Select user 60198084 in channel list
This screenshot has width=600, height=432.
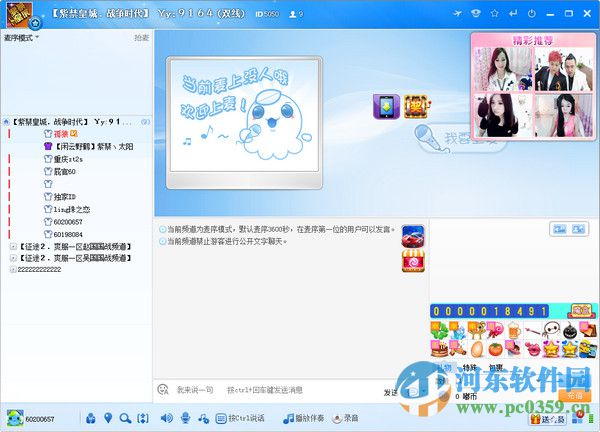click(64, 234)
